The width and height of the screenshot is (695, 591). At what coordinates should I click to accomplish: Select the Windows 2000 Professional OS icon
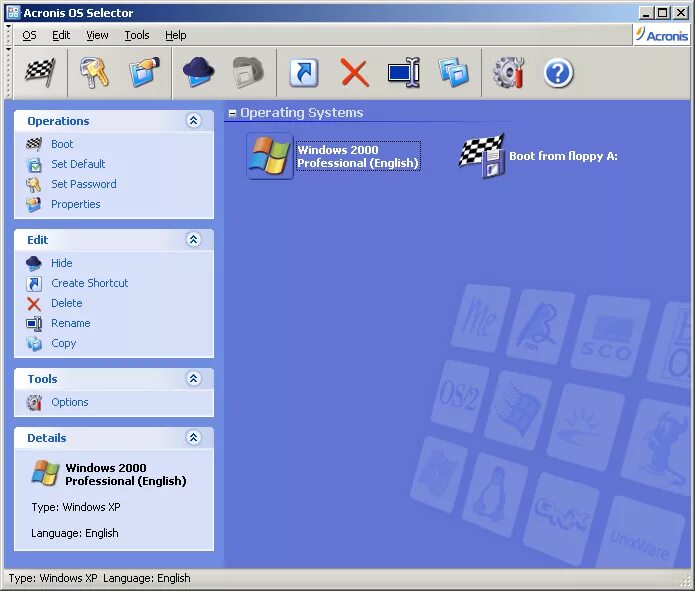[x=269, y=156]
